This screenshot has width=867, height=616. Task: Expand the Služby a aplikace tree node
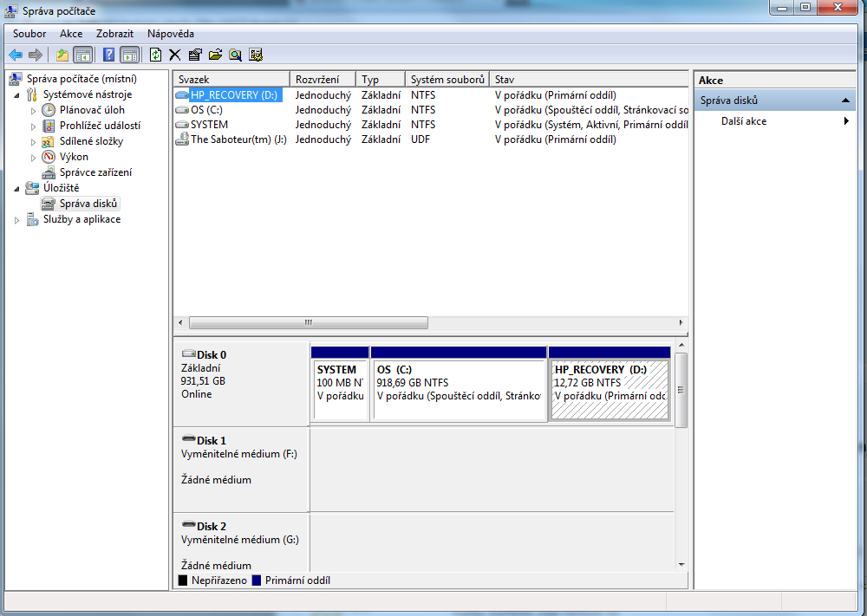point(16,220)
